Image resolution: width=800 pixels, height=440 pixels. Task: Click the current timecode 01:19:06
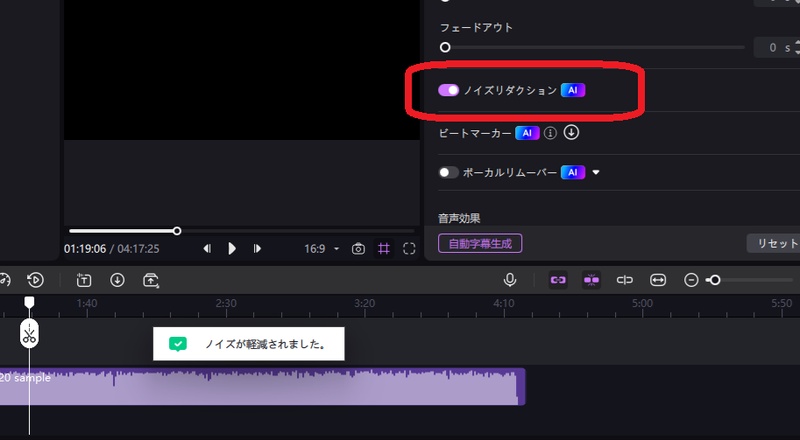coord(85,249)
